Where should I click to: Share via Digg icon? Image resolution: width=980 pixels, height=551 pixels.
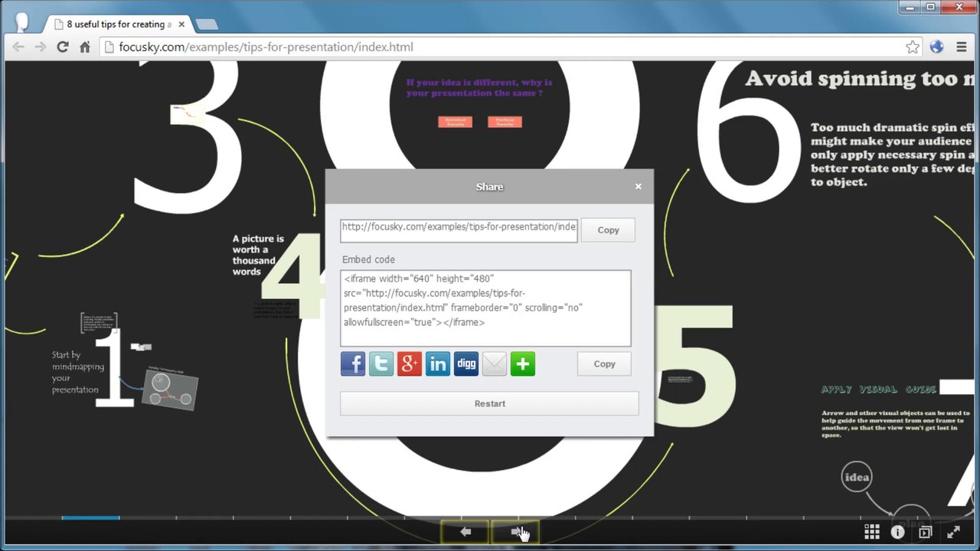point(466,364)
